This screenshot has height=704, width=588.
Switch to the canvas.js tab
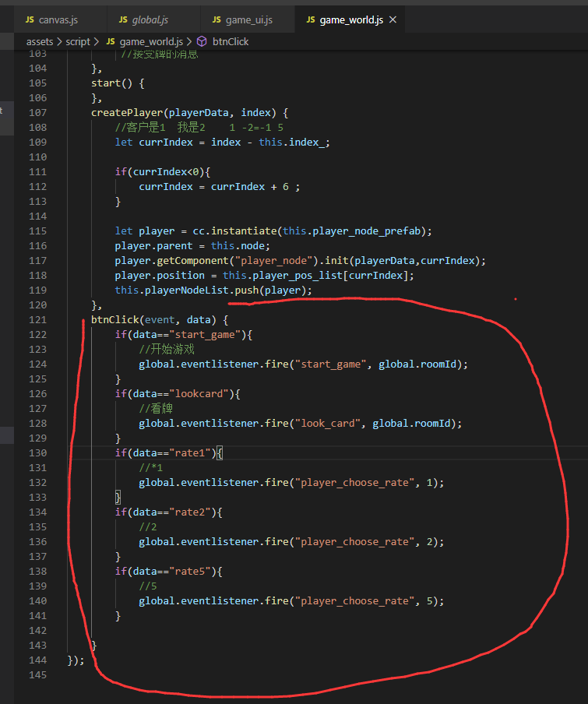(x=58, y=19)
